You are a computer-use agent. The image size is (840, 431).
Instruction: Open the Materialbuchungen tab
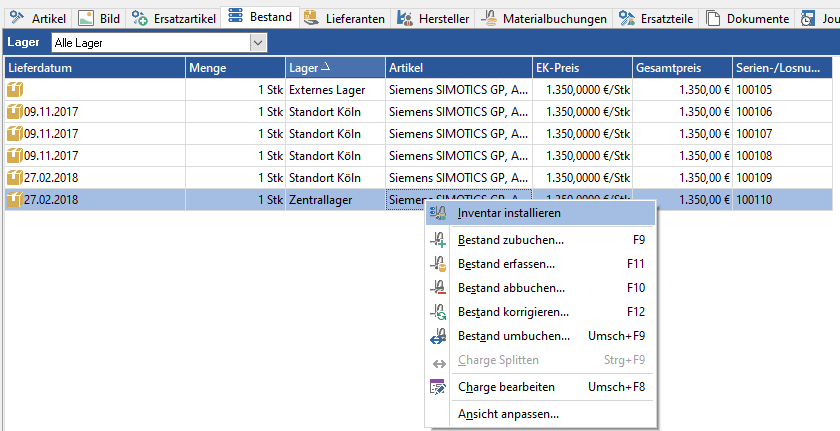543,19
